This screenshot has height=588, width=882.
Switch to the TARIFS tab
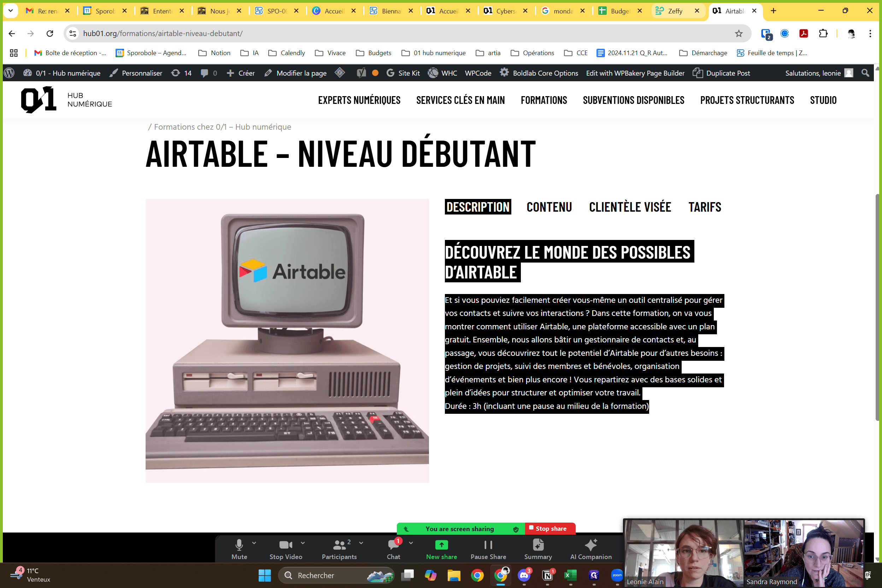705,207
